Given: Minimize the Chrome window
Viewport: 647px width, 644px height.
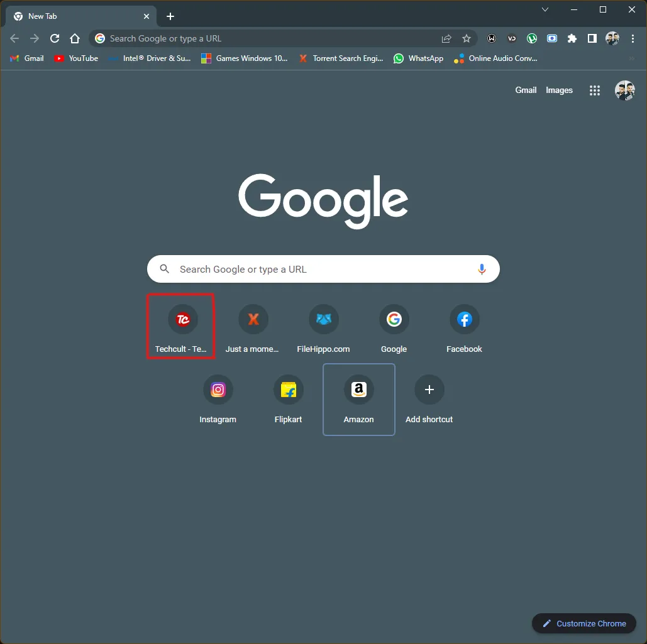Looking at the screenshot, I should [574, 9].
